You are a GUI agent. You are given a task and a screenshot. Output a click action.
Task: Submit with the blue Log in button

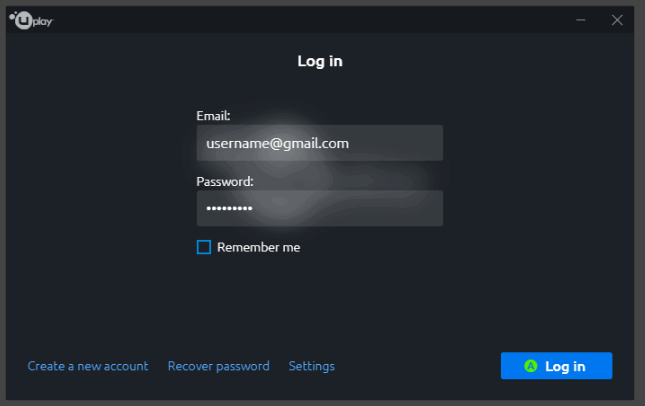click(x=556, y=366)
